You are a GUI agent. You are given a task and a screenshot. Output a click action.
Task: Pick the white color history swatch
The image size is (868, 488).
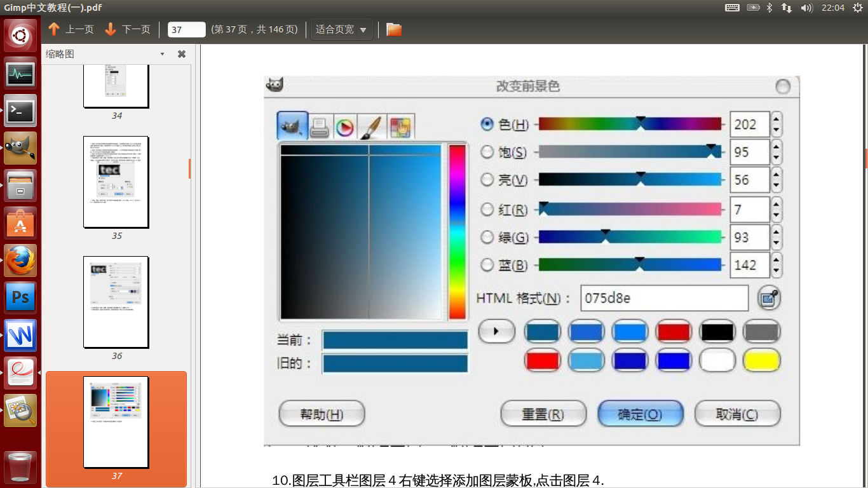click(x=717, y=361)
